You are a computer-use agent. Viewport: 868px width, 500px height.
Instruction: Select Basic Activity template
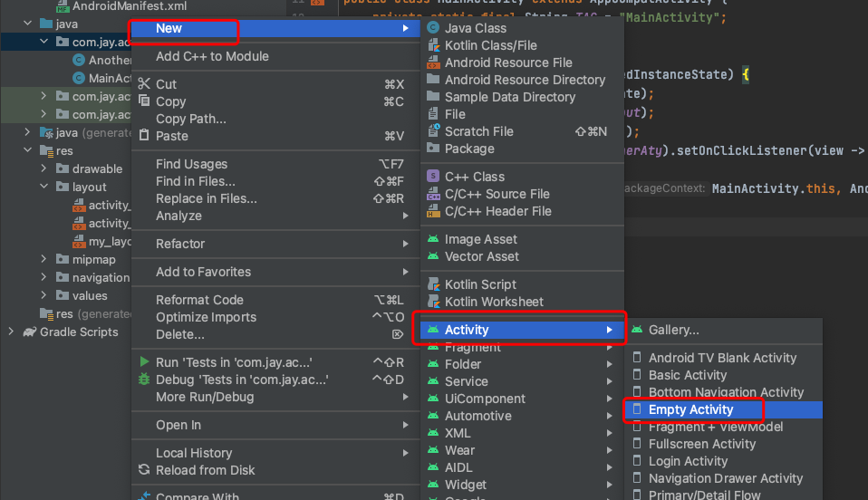click(724, 375)
